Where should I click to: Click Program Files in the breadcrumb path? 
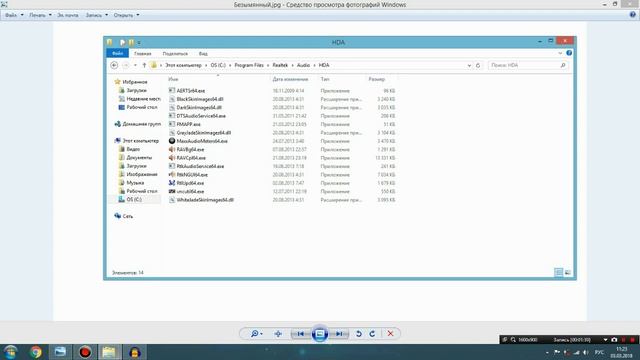coord(249,65)
